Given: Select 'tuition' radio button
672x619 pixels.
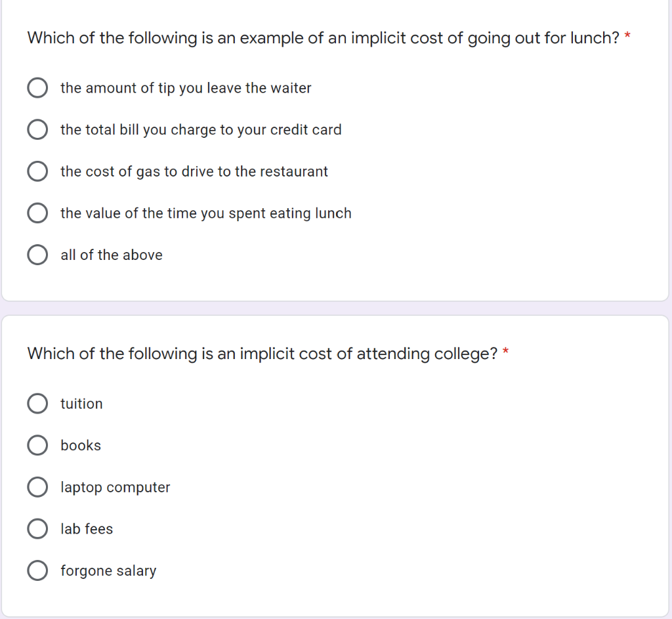Looking at the screenshot, I should [37, 404].
